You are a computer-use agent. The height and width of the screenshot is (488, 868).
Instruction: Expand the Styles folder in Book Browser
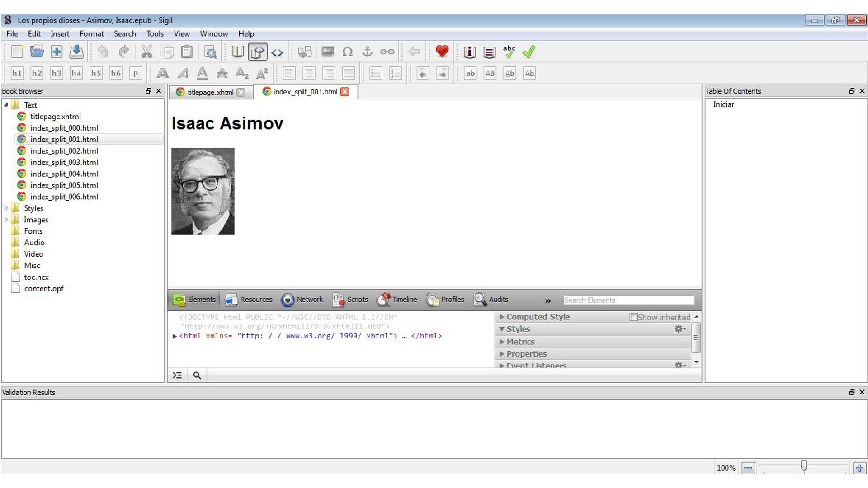6,208
